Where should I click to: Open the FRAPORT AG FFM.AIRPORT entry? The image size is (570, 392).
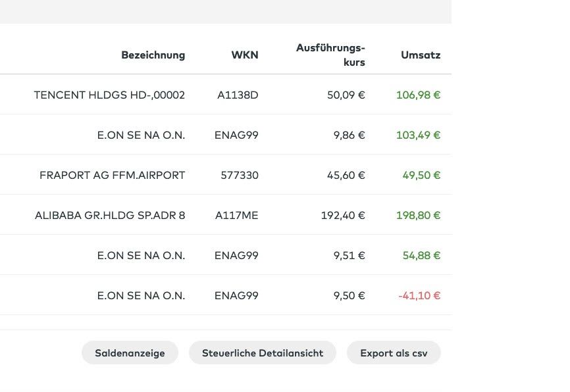click(112, 175)
